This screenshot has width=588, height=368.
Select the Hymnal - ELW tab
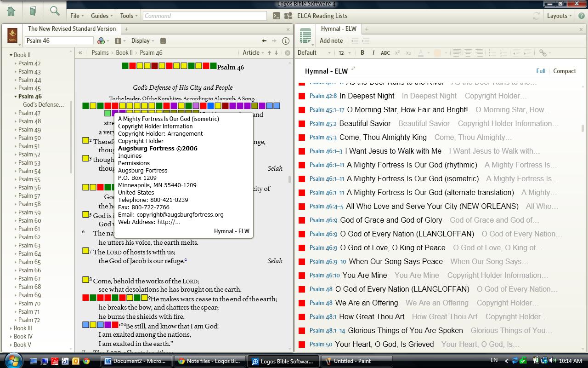point(339,29)
